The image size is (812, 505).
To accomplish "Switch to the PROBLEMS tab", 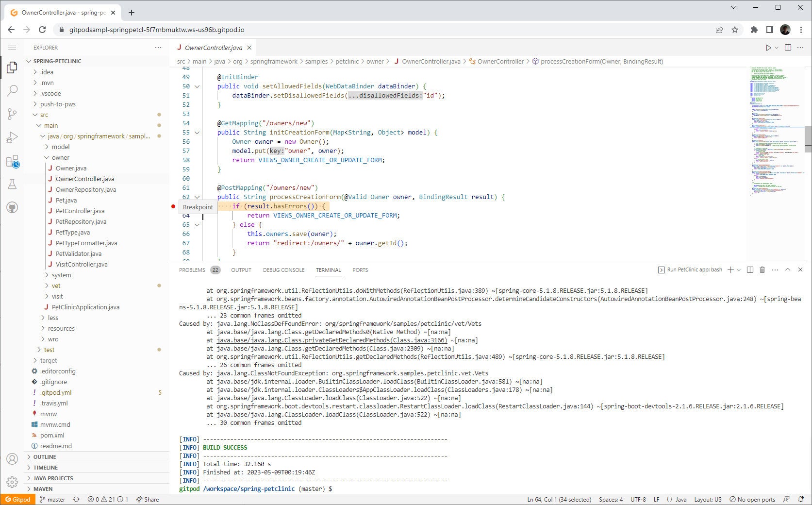I will tap(192, 270).
